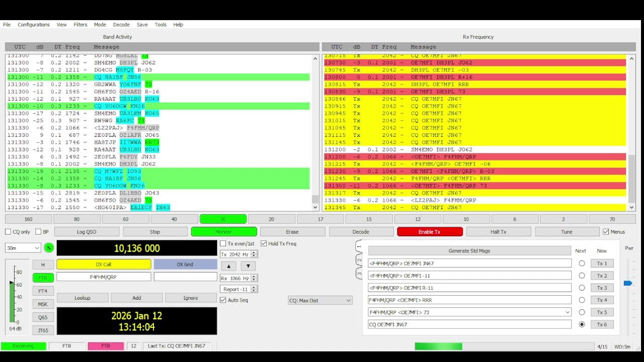Click the Log QSO button
644x362 pixels.
point(87,232)
